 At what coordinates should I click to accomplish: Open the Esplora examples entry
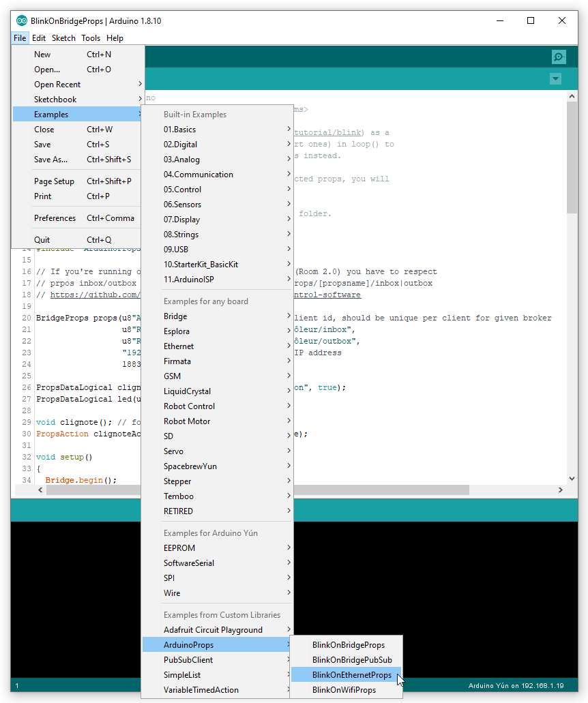pyautogui.click(x=218, y=331)
